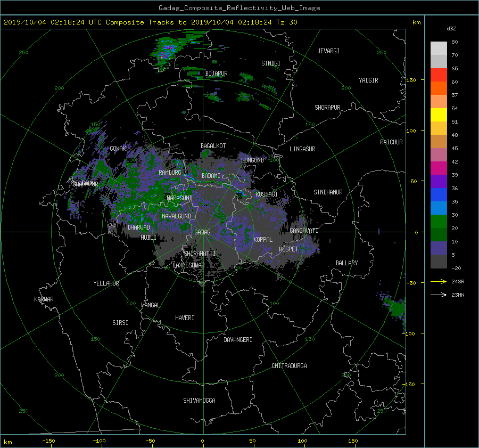Click the yellow 24SR arrow legend icon
The height and width of the screenshot is (448, 479).
tap(439, 281)
